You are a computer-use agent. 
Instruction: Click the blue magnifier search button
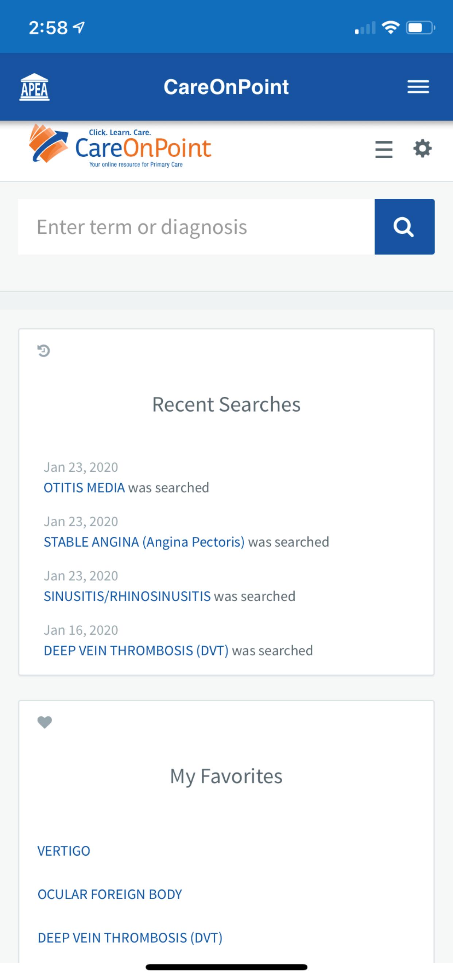[x=404, y=227]
